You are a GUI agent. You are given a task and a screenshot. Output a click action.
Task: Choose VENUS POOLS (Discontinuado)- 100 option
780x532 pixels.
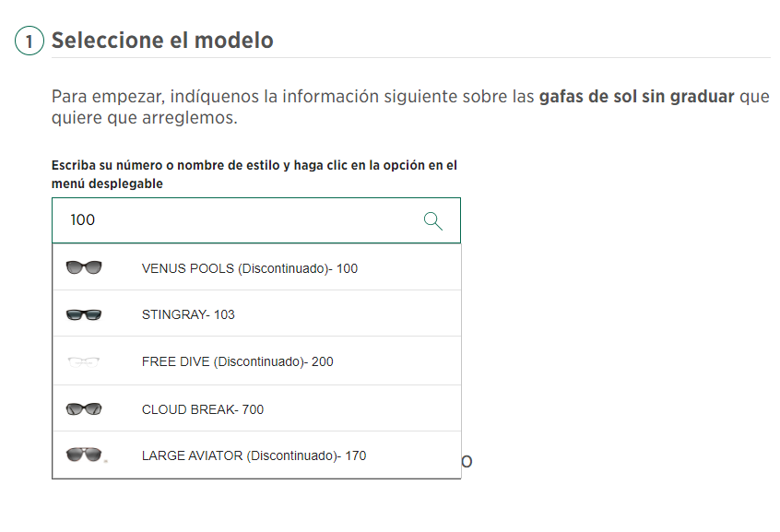[x=256, y=267]
